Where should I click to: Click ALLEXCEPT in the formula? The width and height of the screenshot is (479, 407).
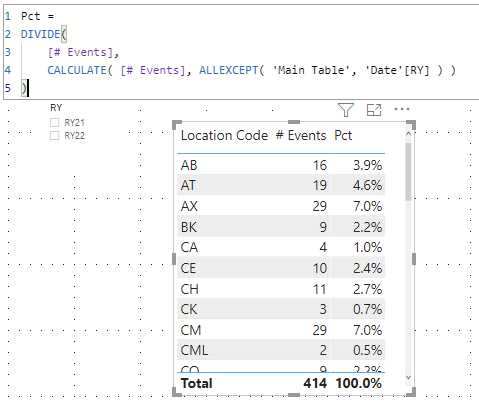(229, 70)
